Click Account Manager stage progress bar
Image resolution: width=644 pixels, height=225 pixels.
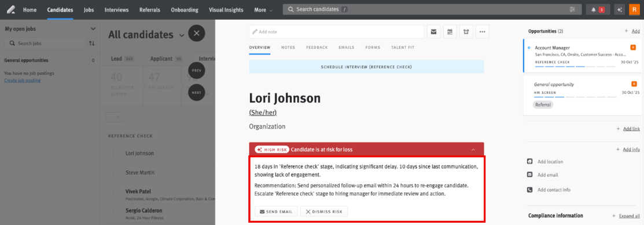click(575, 67)
